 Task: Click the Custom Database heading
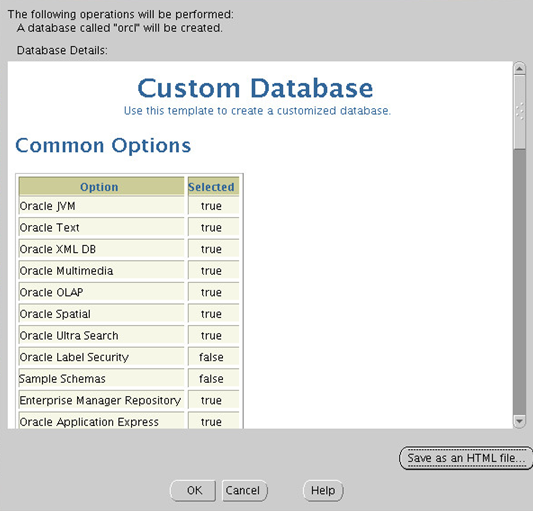tap(255, 88)
